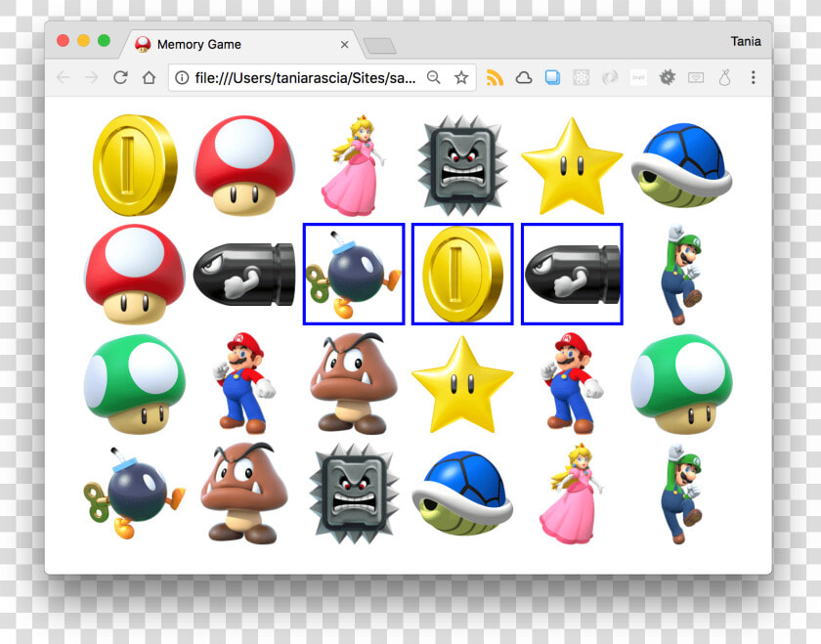View site info icon in address bar

(x=182, y=78)
